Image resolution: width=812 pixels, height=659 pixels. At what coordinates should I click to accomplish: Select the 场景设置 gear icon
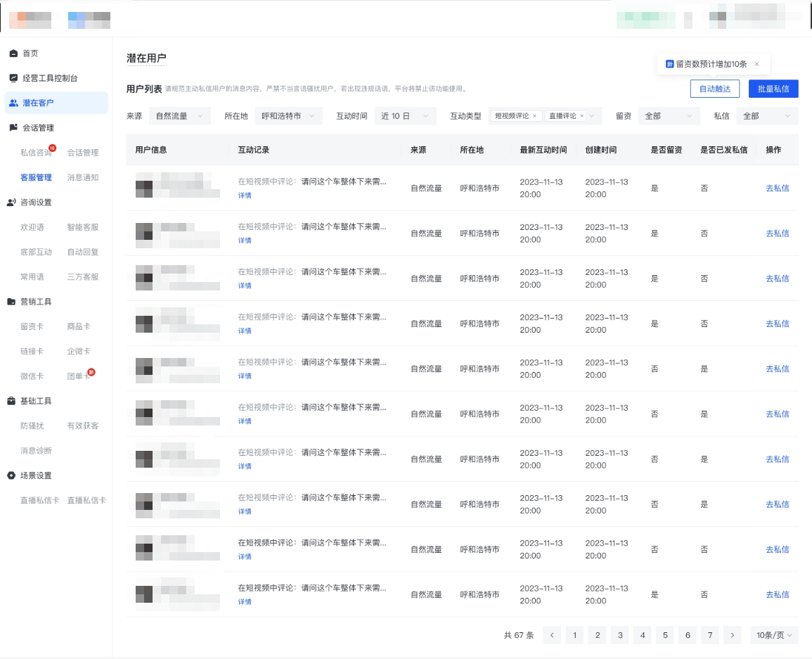click(12, 475)
